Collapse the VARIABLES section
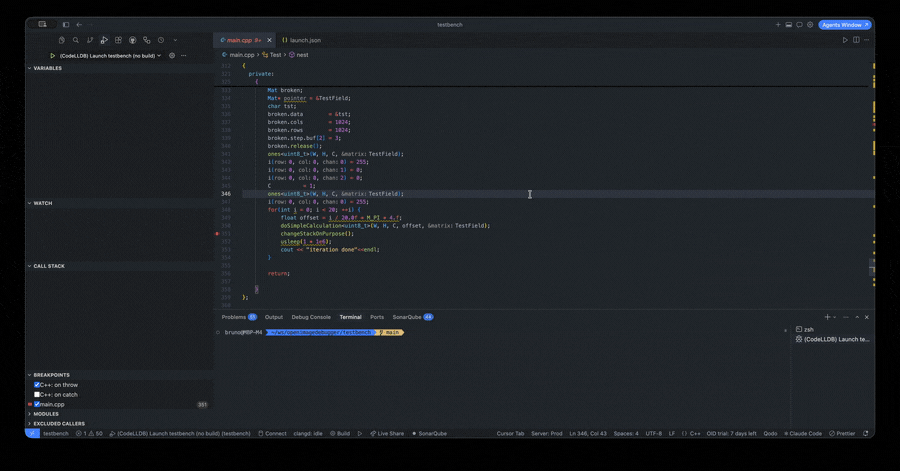Viewport: 900px width, 471px height. pyautogui.click(x=119, y=68)
